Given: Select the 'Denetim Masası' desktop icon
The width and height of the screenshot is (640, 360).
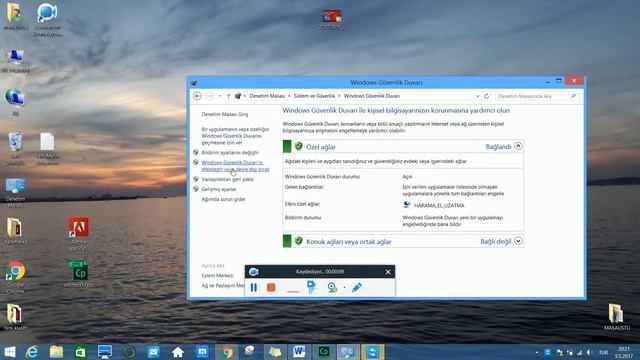Looking at the screenshot, I should point(16,192).
